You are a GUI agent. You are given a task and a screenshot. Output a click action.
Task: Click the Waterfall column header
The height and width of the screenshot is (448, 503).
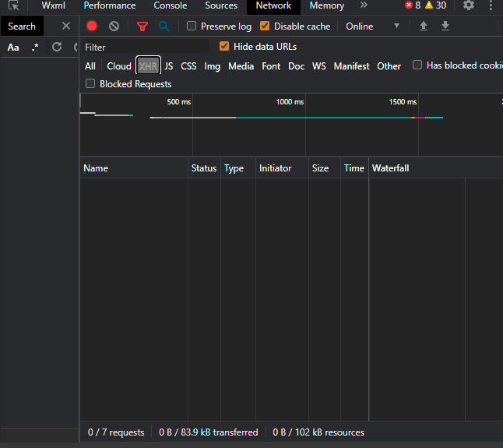(436, 168)
